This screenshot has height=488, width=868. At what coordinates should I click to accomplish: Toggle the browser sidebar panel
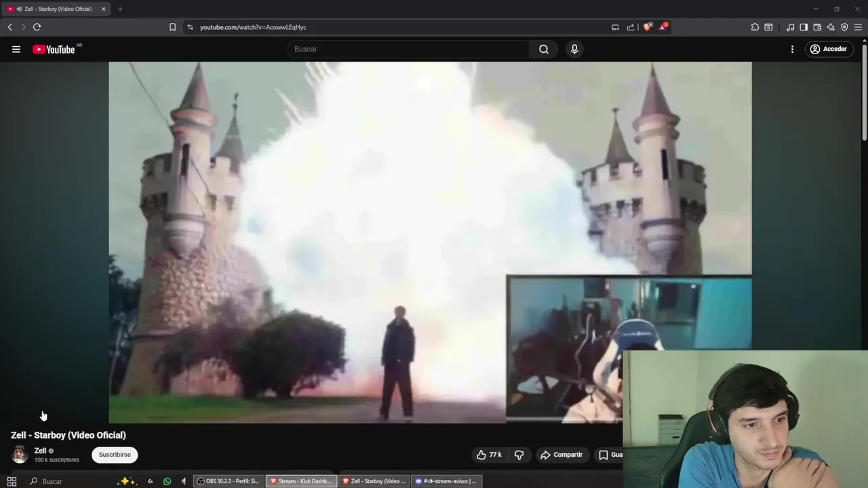[x=804, y=27]
